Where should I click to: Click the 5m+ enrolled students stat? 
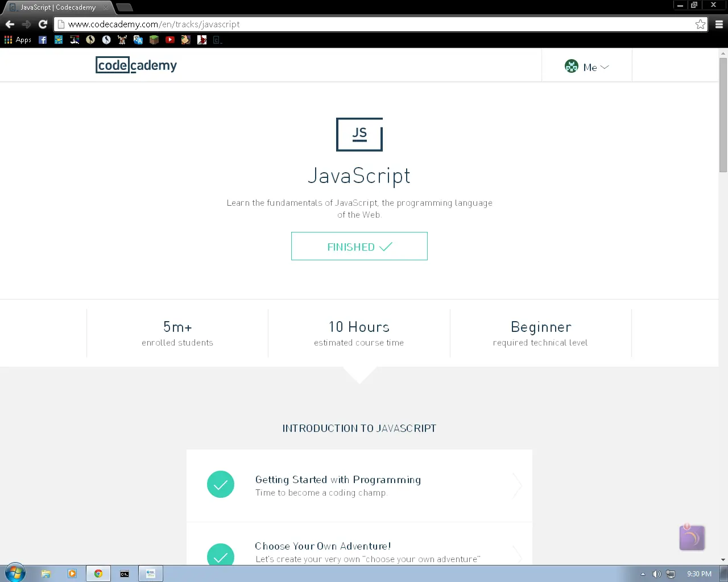coord(177,334)
